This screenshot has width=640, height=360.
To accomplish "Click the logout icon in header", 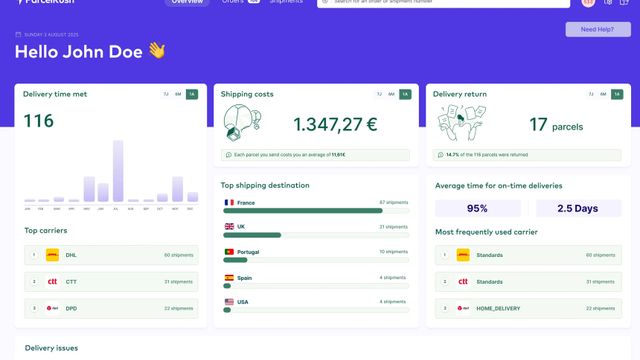I will click(624, 2).
